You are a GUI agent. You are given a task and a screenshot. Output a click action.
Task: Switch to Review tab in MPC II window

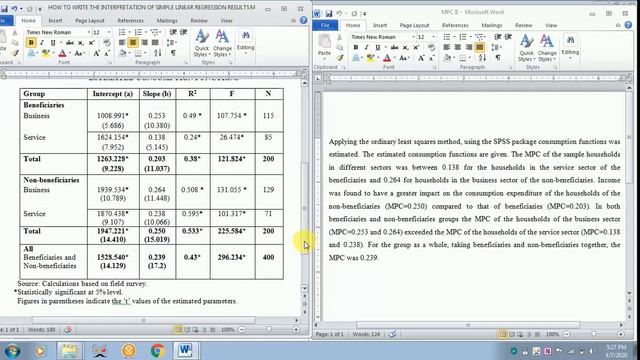(x=523, y=25)
